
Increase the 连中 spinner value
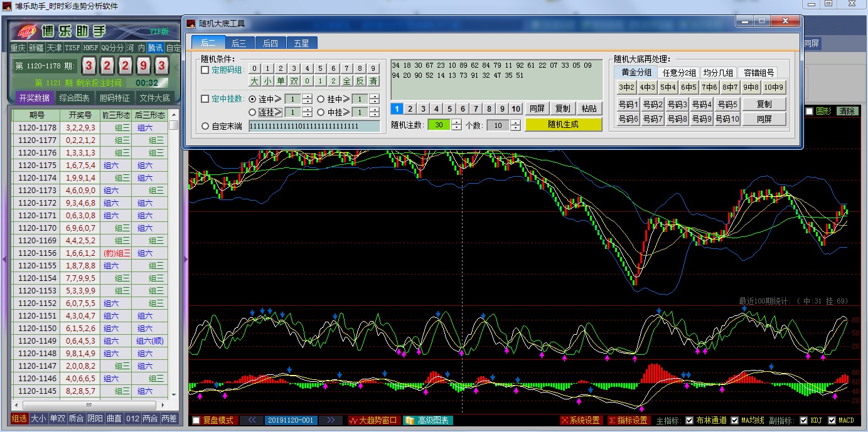pyautogui.click(x=307, y=96)
